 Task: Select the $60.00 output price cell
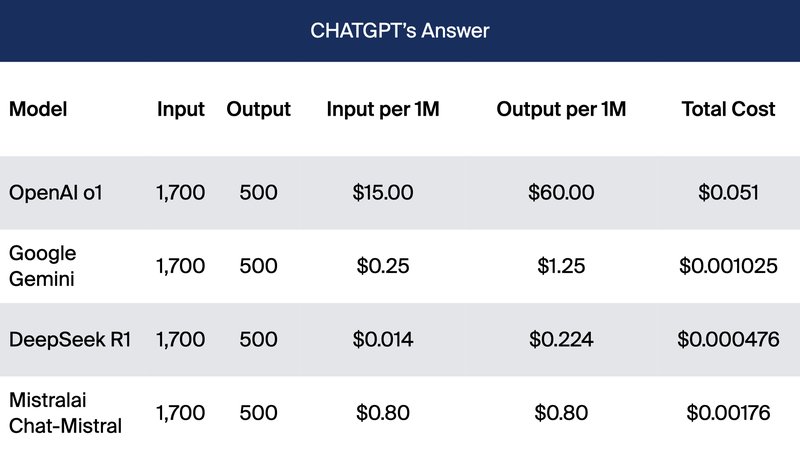(561, 192)
